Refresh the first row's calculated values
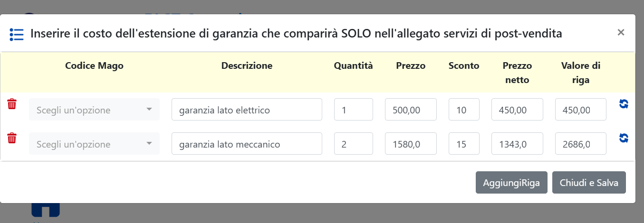 (x=624, y=104)
